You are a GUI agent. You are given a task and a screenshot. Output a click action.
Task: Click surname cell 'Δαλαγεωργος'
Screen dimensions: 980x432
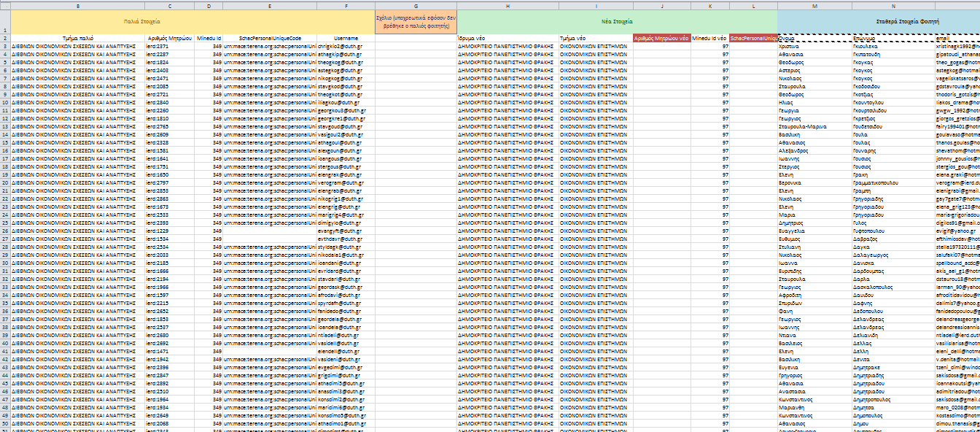[893, 255]
